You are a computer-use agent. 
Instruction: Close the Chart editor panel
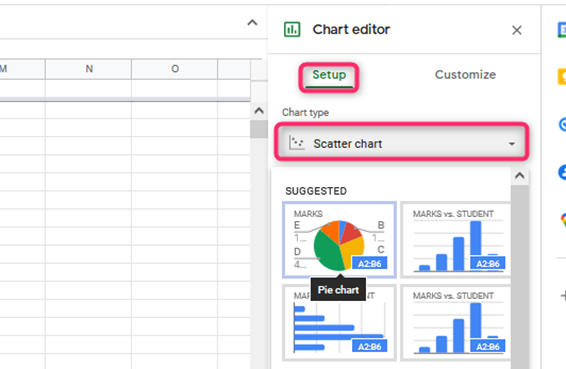pyautogui.click(x=517, y=30)
